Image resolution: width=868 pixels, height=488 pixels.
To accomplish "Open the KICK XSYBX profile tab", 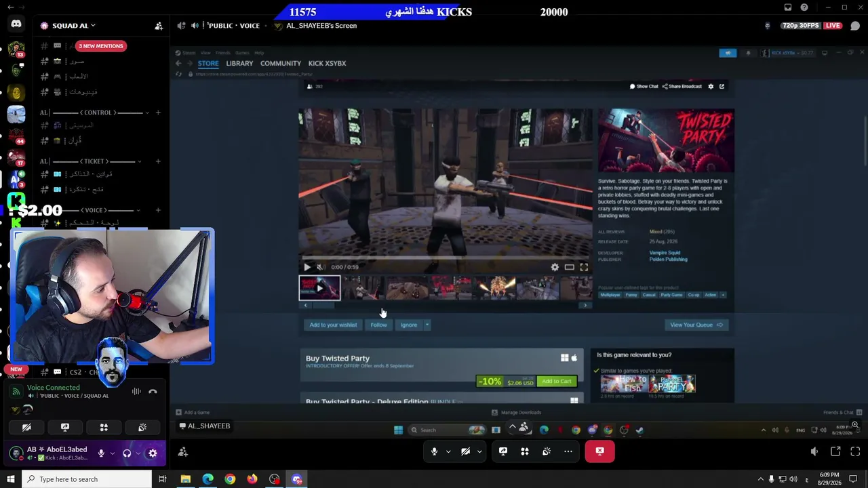I will [x=327, y=64].
